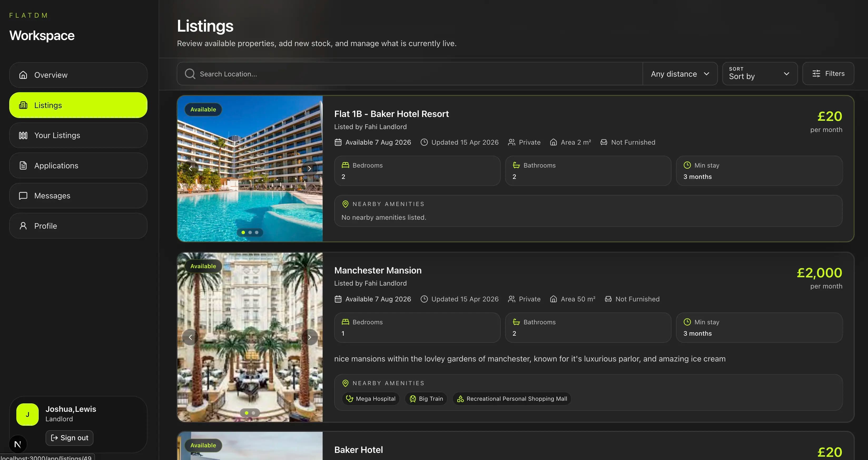Click bath icon in Flat 1B Bathrooms
This screenshot has height=460, width=868.
(x=516, y=165)
